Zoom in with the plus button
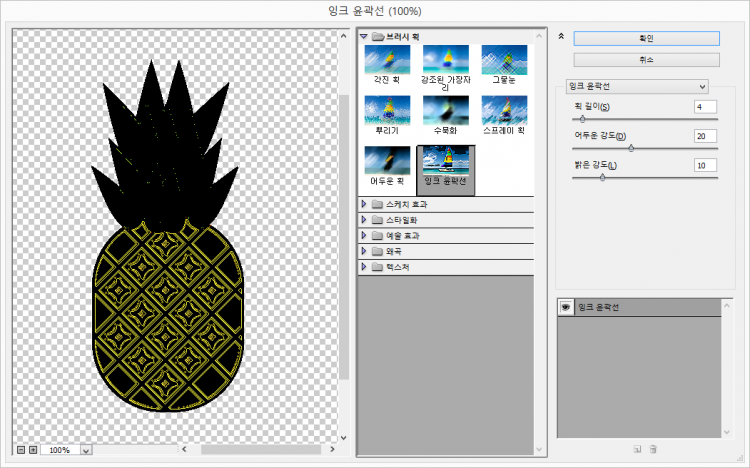Viewport: 750px width, 468px height. point(33,450)
